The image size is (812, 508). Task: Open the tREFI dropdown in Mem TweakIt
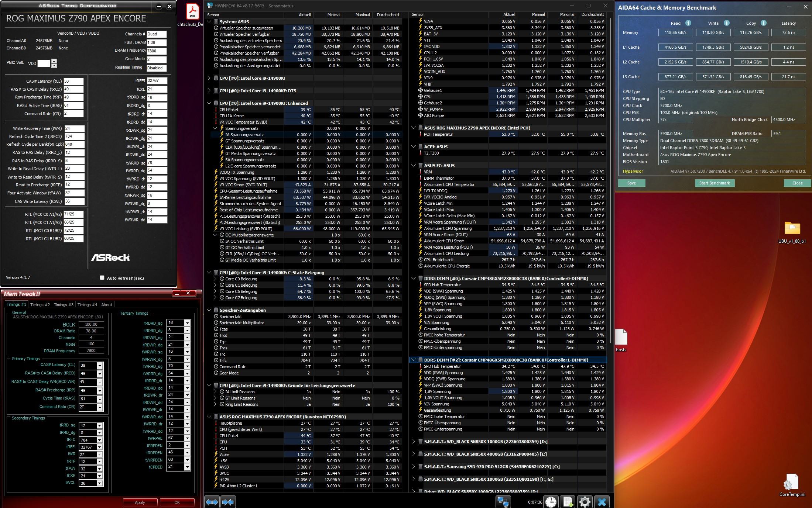pyautogui.click(x=99, y=447)
